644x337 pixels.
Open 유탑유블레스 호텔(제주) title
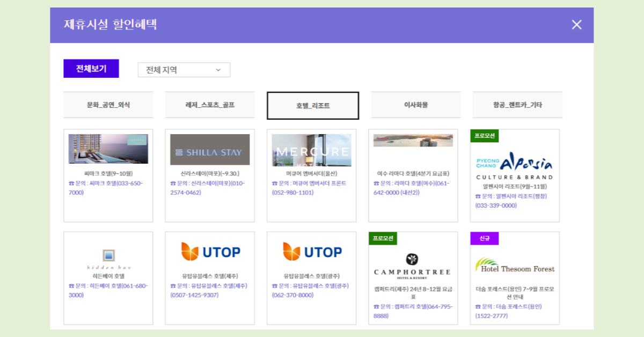(210, 276)
